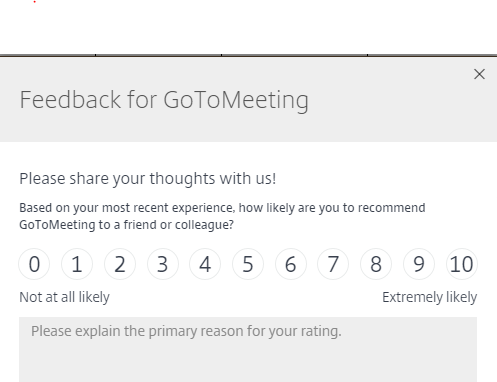Viewport: 497px width, 382px height.
Task: Choose rating 4 circle
Action: point(205,264)
